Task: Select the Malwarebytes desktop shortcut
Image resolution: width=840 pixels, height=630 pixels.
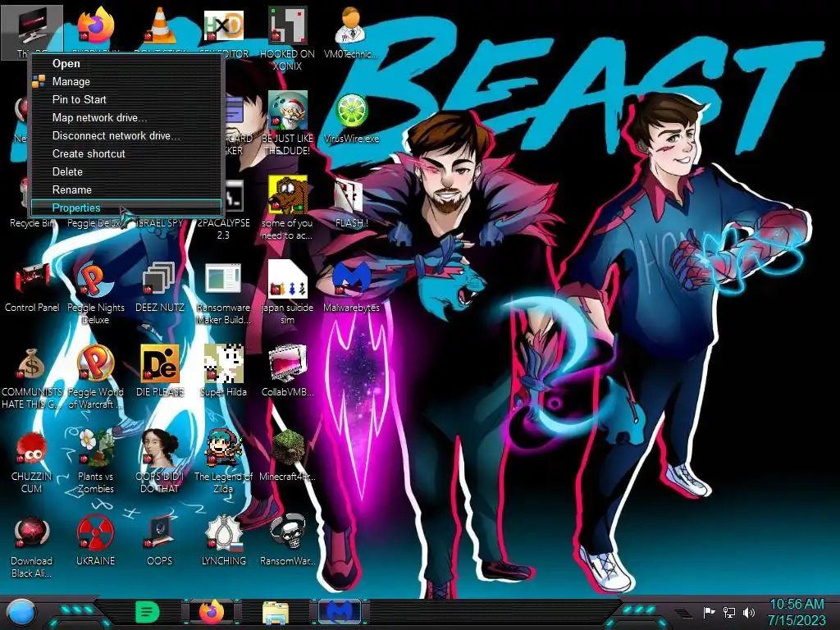Action: (351, 279)
